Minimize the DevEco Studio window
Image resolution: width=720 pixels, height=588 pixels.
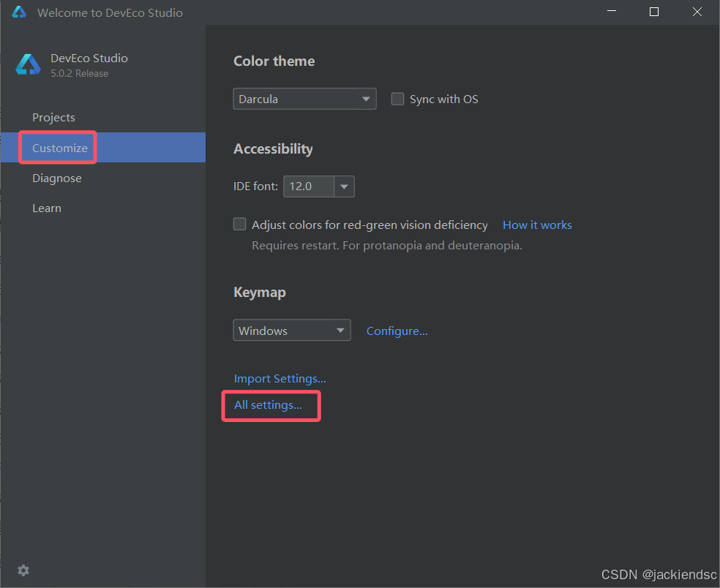tap(612, 12)
